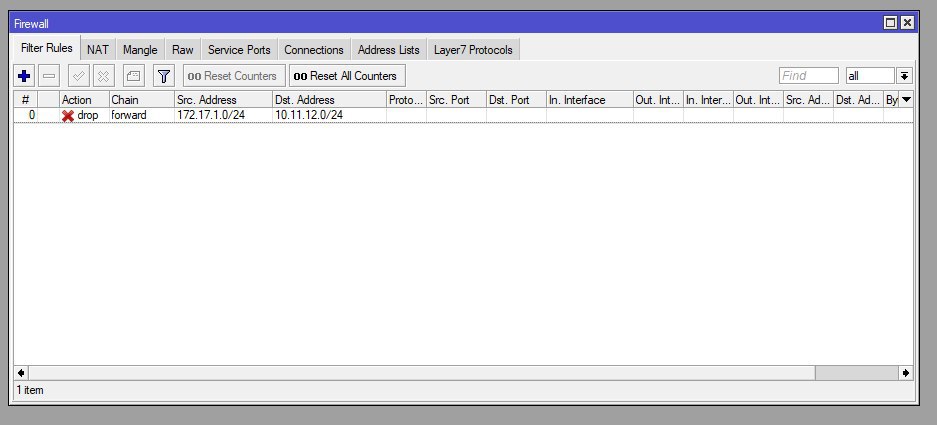Image resolution: width=937 pixels, height=425 pixels.
Task: Click the disable rule X icon
Action: pos(103,76)
